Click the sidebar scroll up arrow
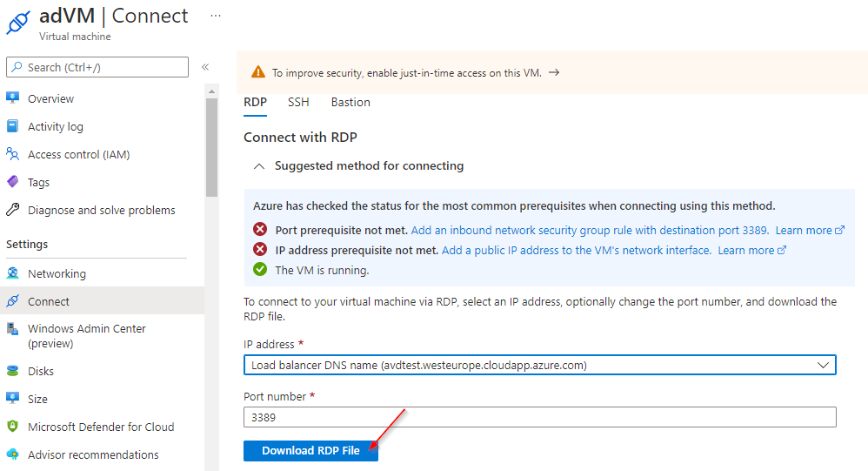868x471 pixels. (x=211, y=91)
